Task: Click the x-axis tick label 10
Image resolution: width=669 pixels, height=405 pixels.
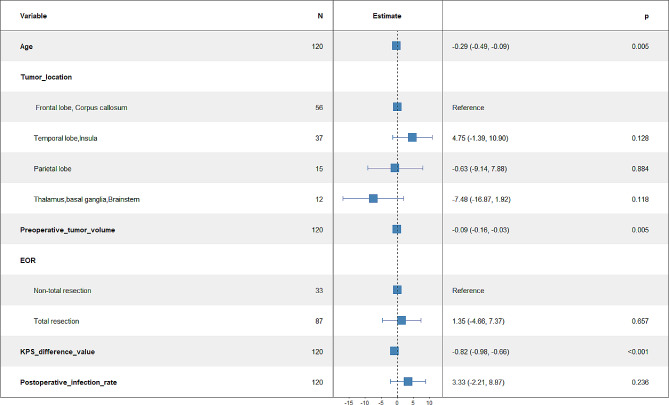Action: [429, 402]
